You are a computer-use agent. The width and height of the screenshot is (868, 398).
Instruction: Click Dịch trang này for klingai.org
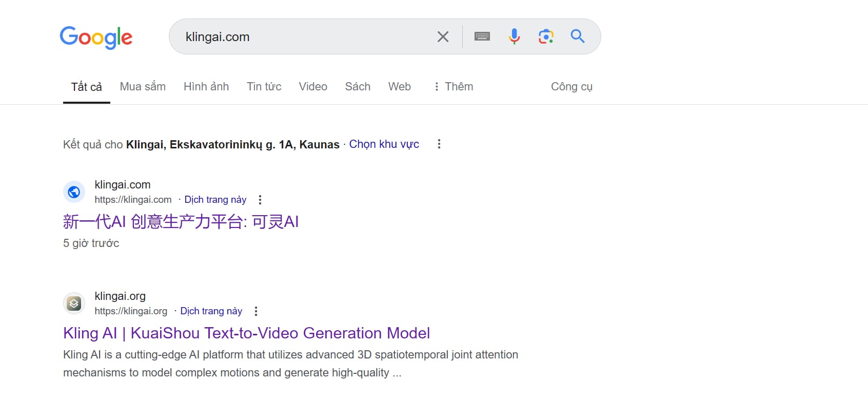pos(211,311)
